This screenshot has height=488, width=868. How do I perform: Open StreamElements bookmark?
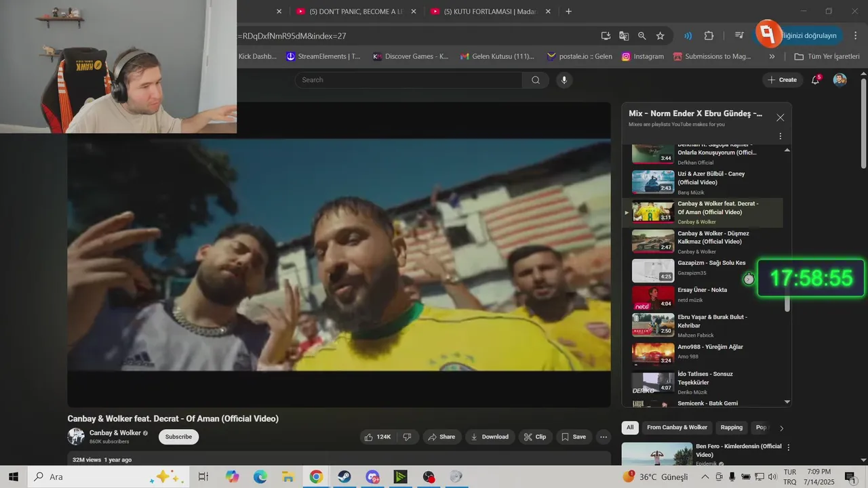click(x=323, y=56)
